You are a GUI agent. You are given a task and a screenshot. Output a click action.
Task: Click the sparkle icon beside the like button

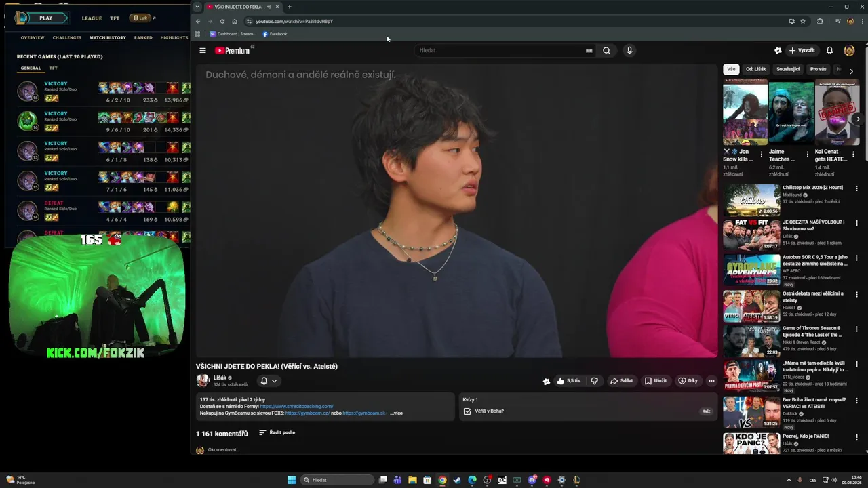click(547, 381)
